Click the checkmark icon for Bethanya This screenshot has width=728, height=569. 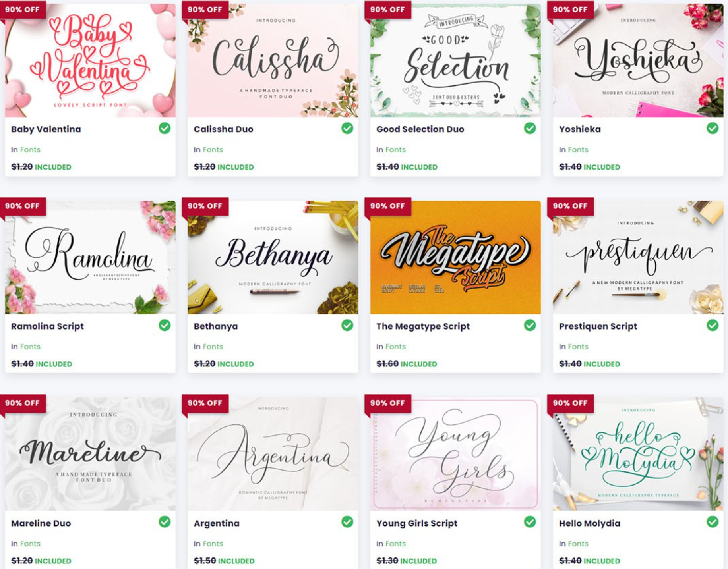click(x=347, y=325)
